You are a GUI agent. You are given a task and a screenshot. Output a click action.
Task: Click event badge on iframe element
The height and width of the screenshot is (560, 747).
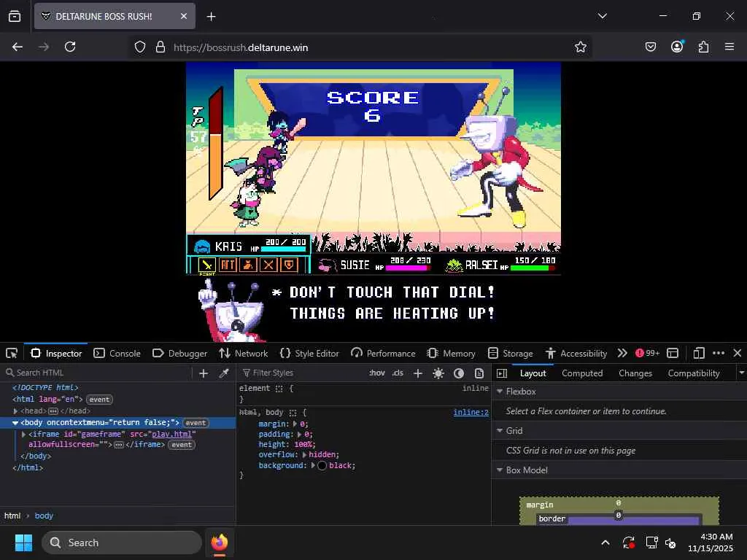point(182,445)
